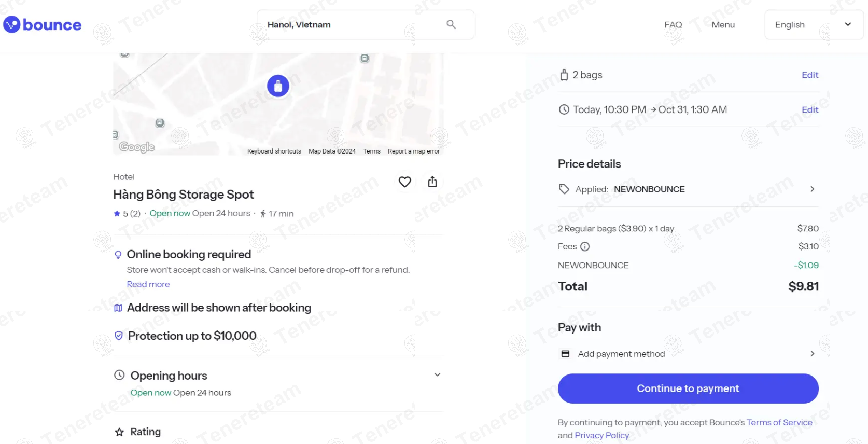The image size is (868, 444).
Task: Edit the 2 bags selection
Action: click(x=809, y=75)
